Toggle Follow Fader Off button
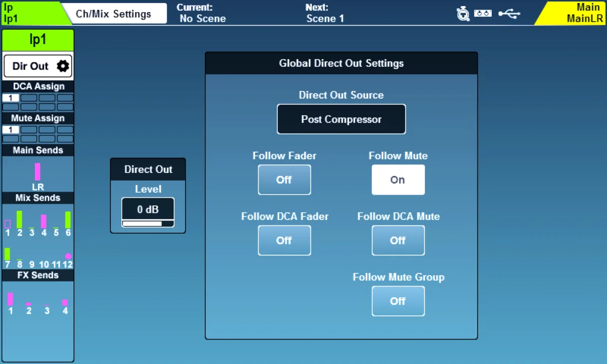 (x=284, y=179)
